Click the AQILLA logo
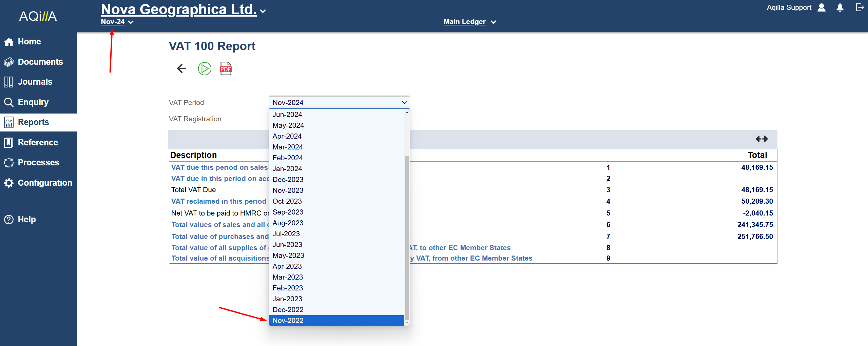The image size is (868, 346). [38, 16]
